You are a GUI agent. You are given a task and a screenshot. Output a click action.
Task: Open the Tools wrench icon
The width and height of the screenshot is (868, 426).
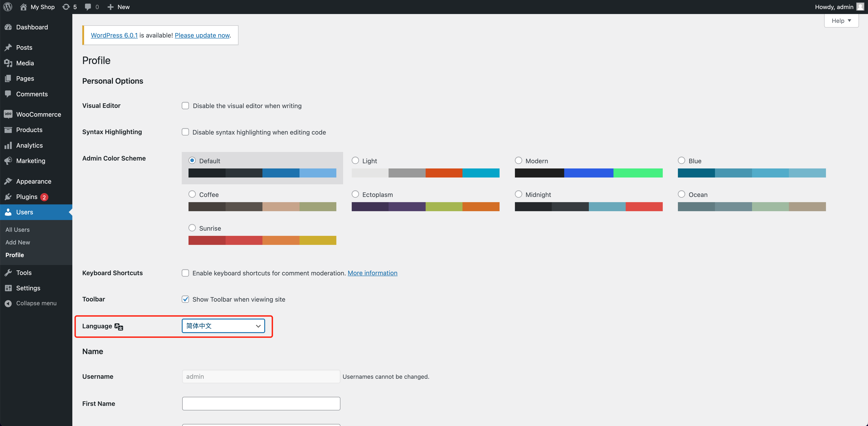click(8, 273)
